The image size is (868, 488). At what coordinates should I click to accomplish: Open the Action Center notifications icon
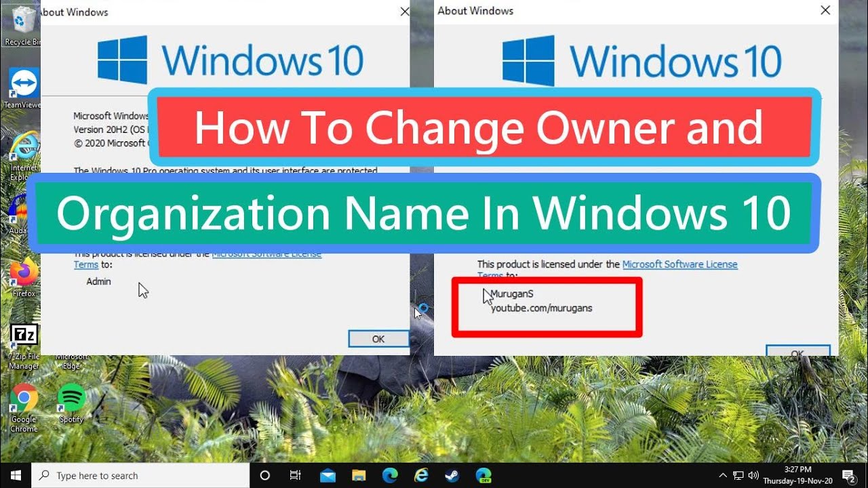point(848,476)
